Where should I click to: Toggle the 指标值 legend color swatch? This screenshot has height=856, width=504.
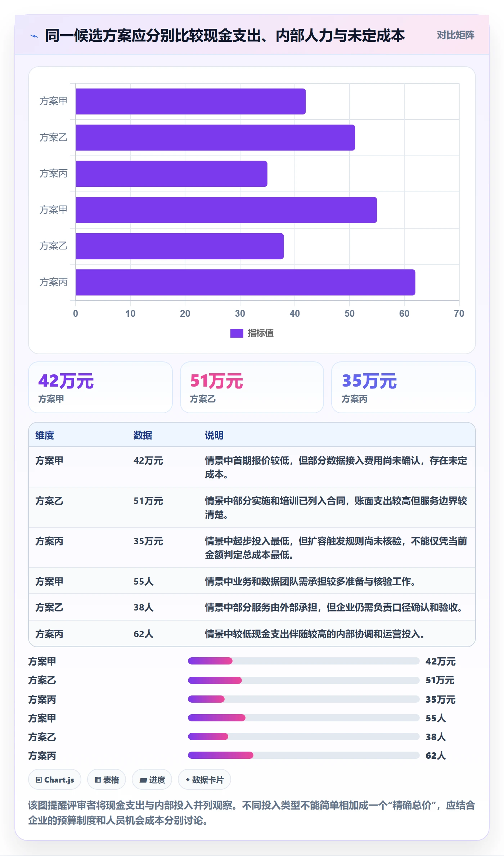237,333
